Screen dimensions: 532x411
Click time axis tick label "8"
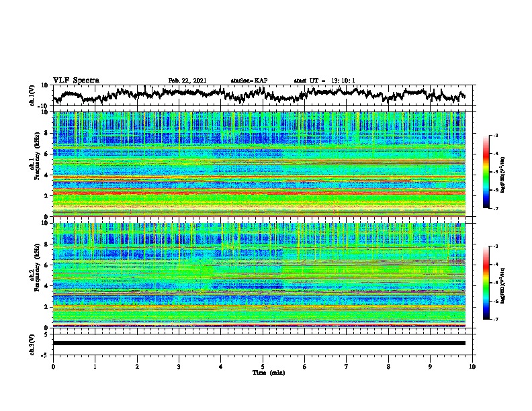388,367
